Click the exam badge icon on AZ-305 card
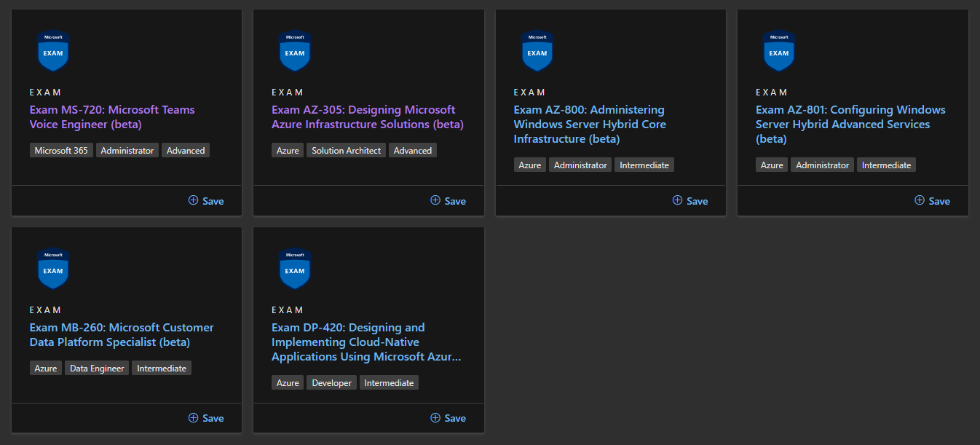980x445 pixels. pyautogui.click(x=295, y=51)
